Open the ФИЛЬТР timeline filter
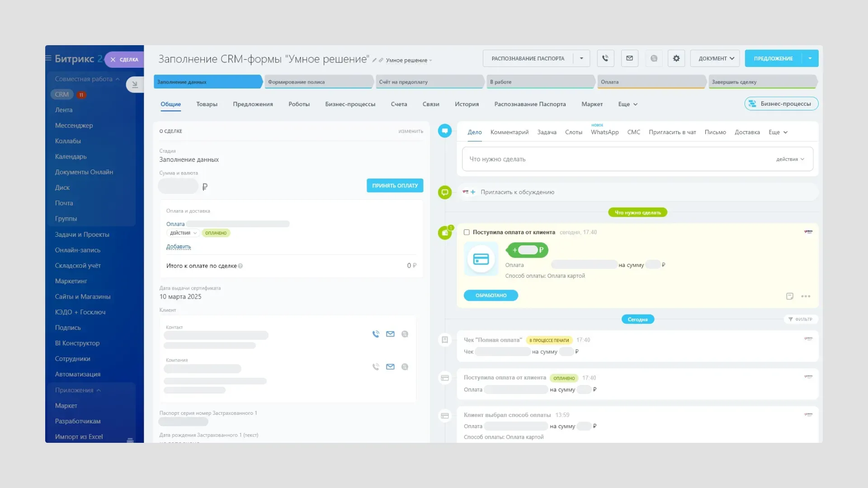This screenshot has height=488, width=868. [801, 319]
